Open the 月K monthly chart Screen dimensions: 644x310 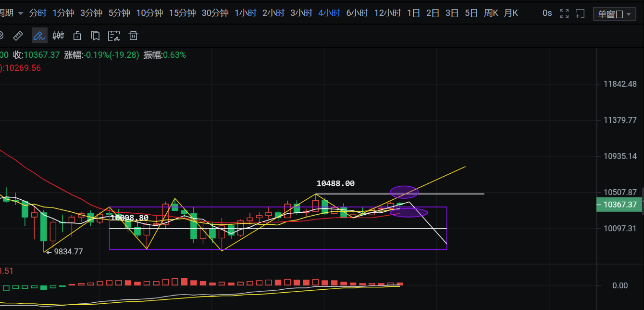[511, 13]
